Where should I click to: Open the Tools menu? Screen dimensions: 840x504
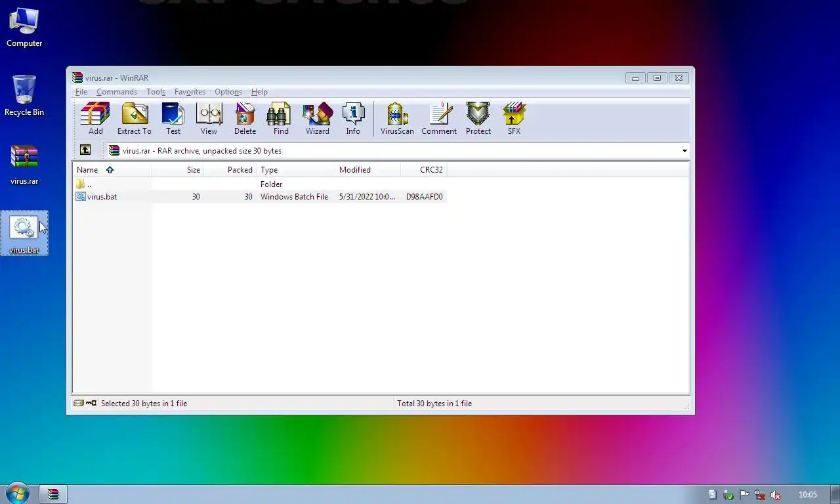click(156, 92)
